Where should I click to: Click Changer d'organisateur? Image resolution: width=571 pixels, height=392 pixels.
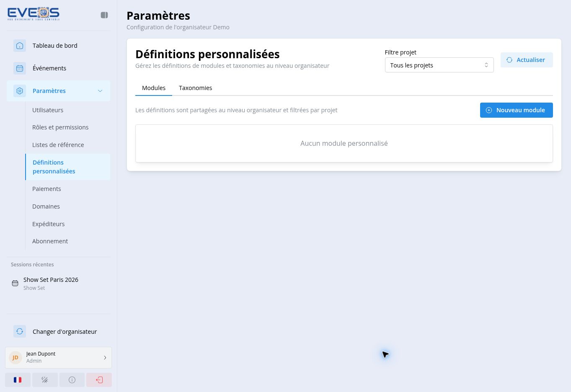(58, 332)
